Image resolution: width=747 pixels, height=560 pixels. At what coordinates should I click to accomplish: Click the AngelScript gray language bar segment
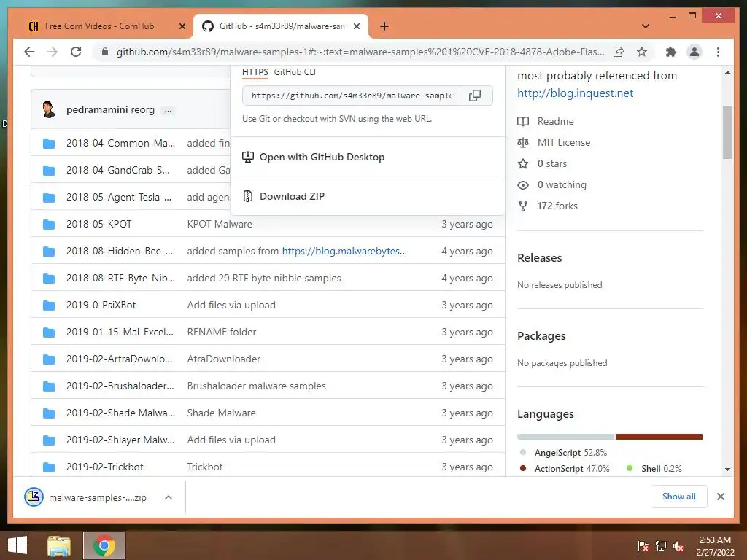click(566, 437)
